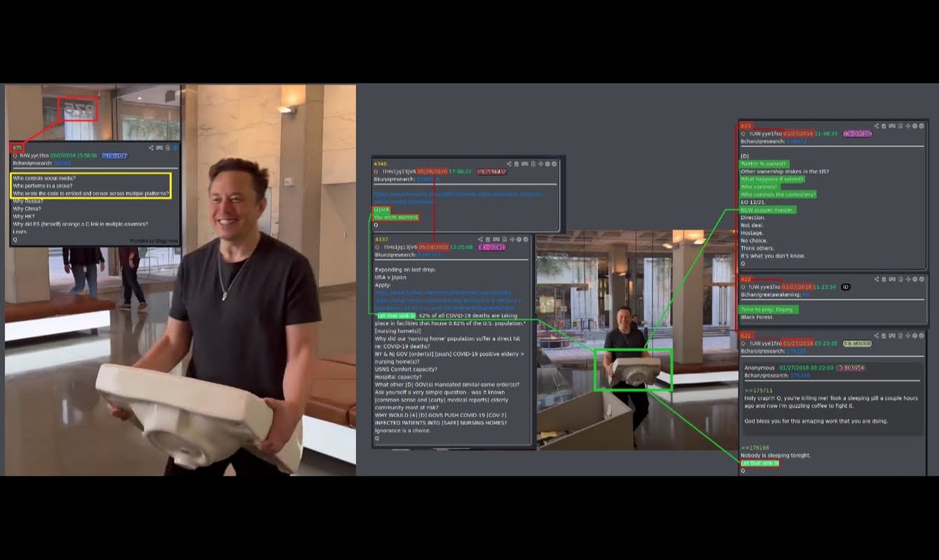Click share icon on post 622
The width and height of the screenshot is (939, 560).
coord(877,279)
